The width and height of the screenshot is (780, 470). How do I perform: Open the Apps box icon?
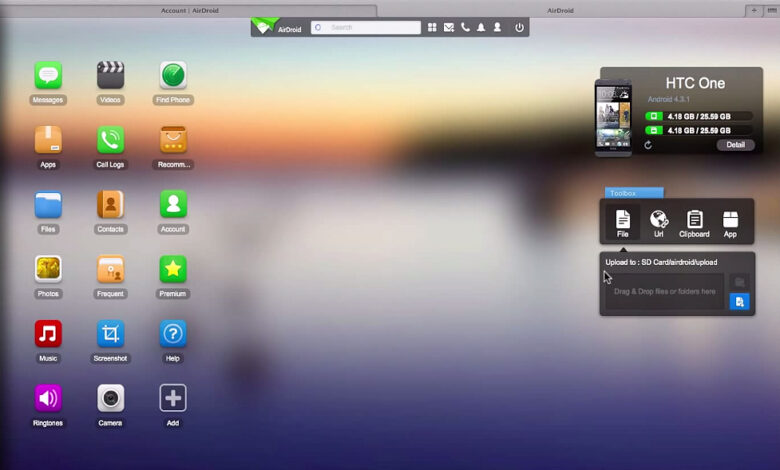click(48, 140)
